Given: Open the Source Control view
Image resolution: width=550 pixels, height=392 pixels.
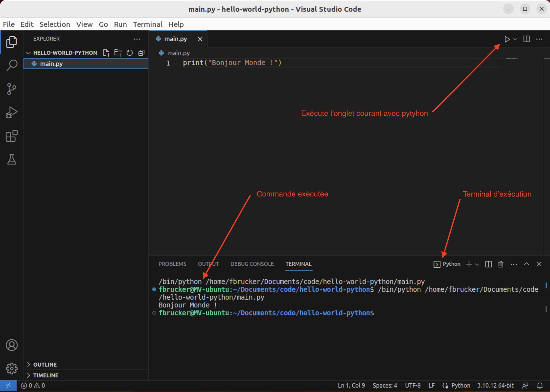Looking at the screenshot, I should (x=11, y=89).
